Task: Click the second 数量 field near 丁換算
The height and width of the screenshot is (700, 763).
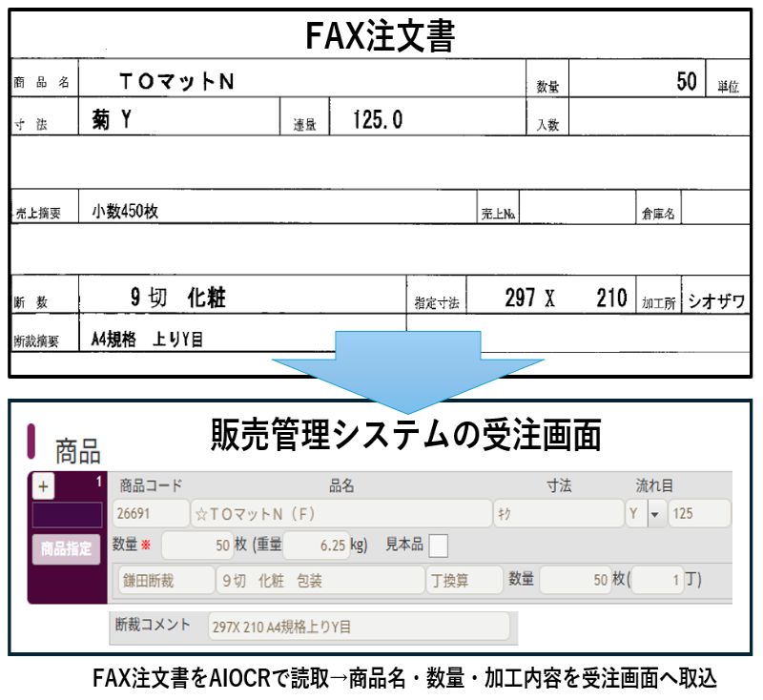Action: pos(573,580)
